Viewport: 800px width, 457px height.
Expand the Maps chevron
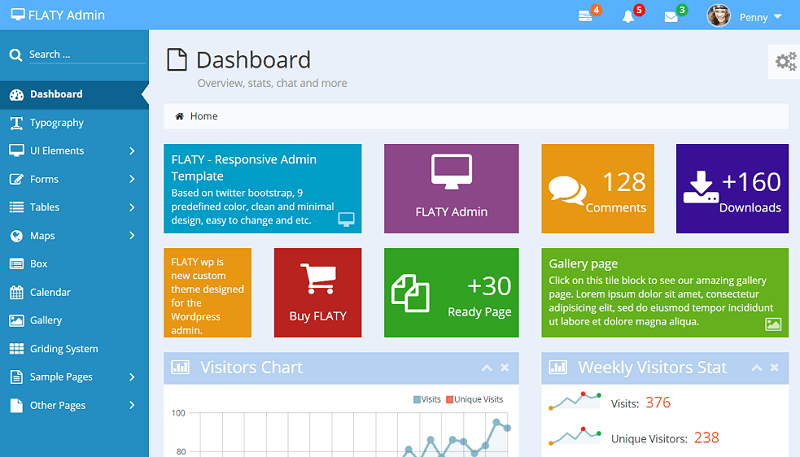click(x=132, y=236)
